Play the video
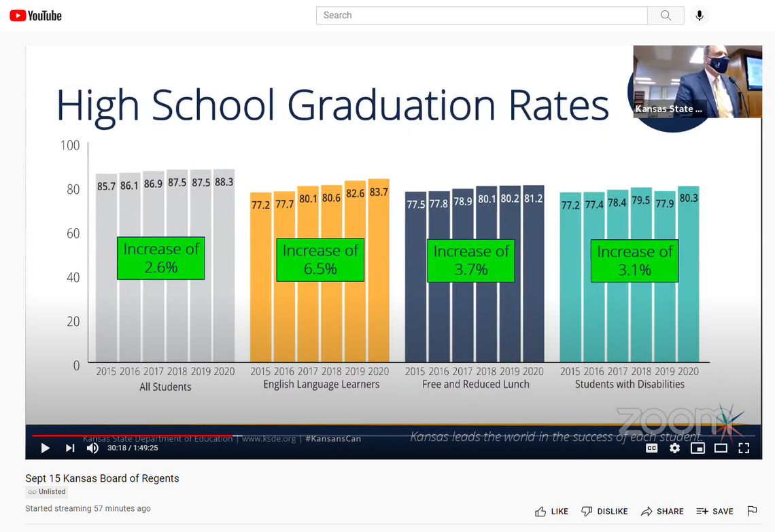The height and width of the screenshot is (532, 775). pyautogui.click(x=46, y=448)
